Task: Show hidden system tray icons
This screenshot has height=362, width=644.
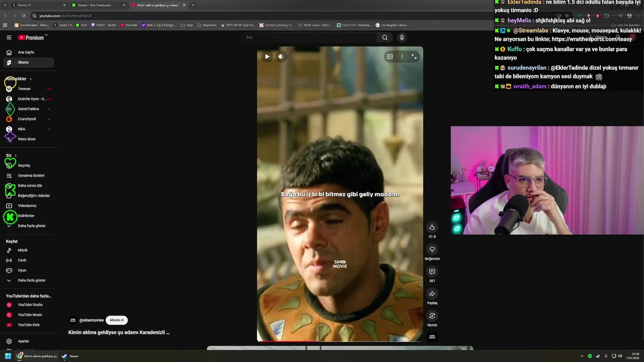Action: pos(582,356)
